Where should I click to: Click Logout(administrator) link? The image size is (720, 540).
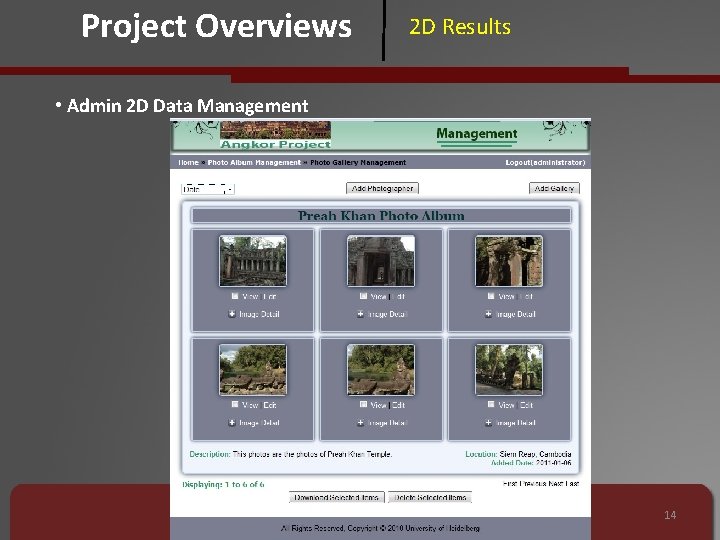pyautogui.click(x=545, y=162)
